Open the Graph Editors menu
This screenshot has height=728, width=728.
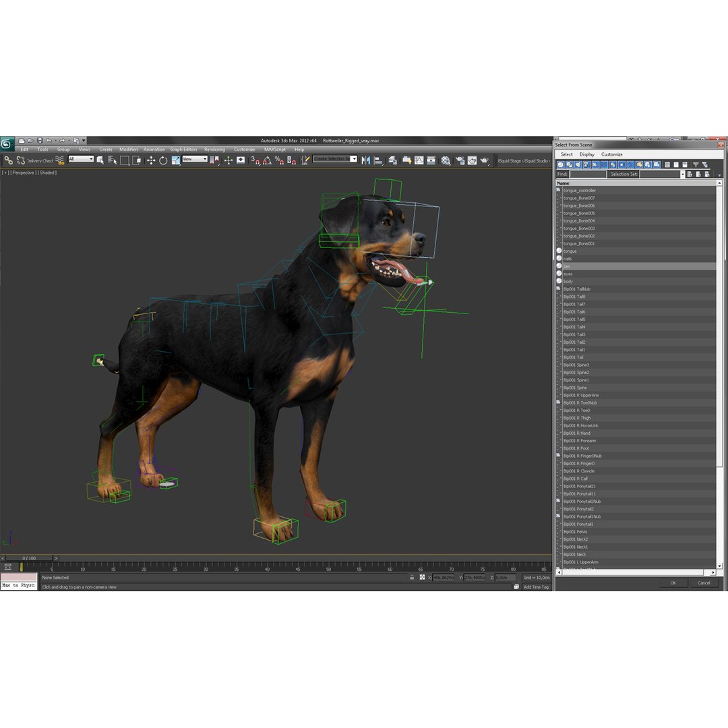pyautogui.click(x=183, y=150)
